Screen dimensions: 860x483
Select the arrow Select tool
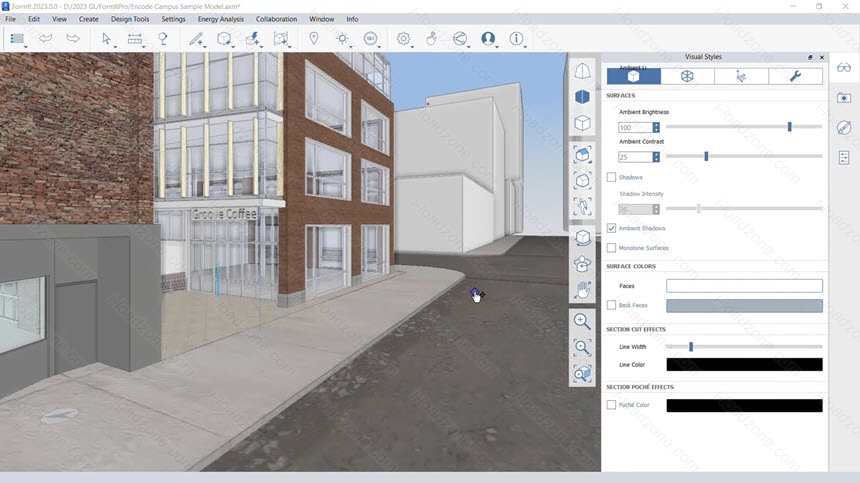point(106,38)
